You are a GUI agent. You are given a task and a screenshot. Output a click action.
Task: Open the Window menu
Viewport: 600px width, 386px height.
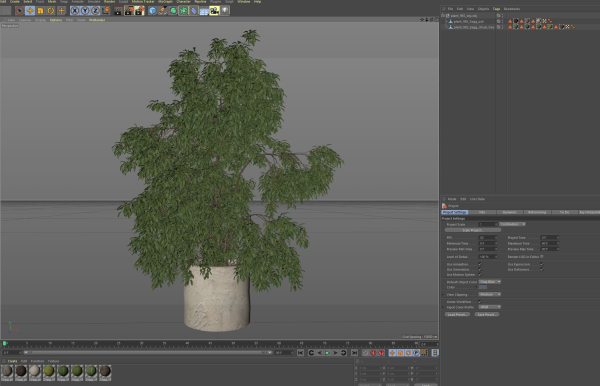244,2
